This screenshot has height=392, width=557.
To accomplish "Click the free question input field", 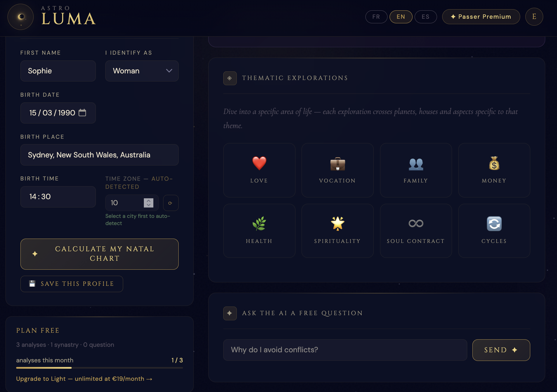I will click(x=345, y=350).
